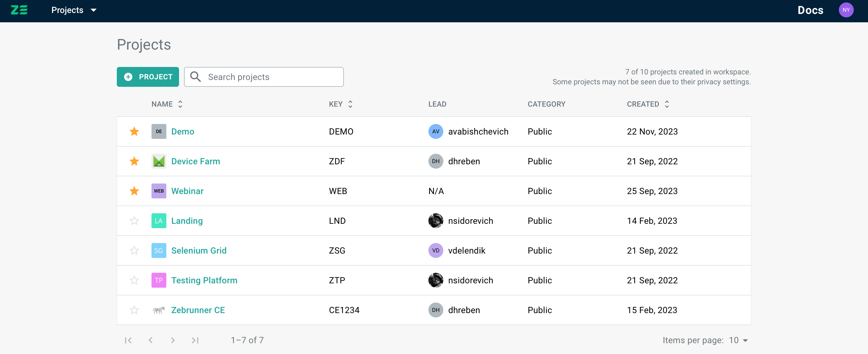The height and width of the screenshot is (354, 868).
Task: Sort projects by NAME column
Action: click(167, 104)
